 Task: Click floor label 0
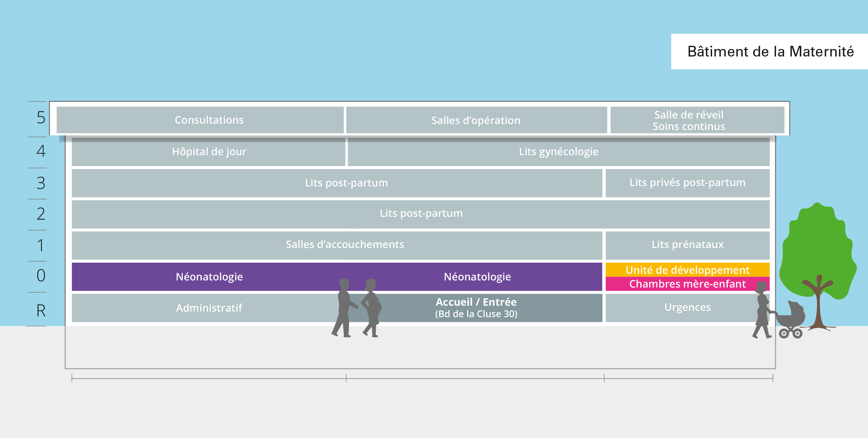click(41, 275)
